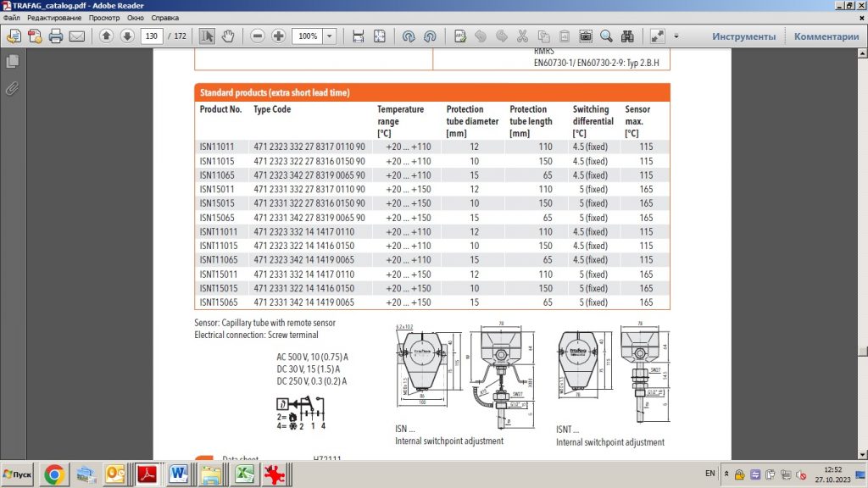Open the Просмотр menu

pyautogui.click(x=103, y=17)
